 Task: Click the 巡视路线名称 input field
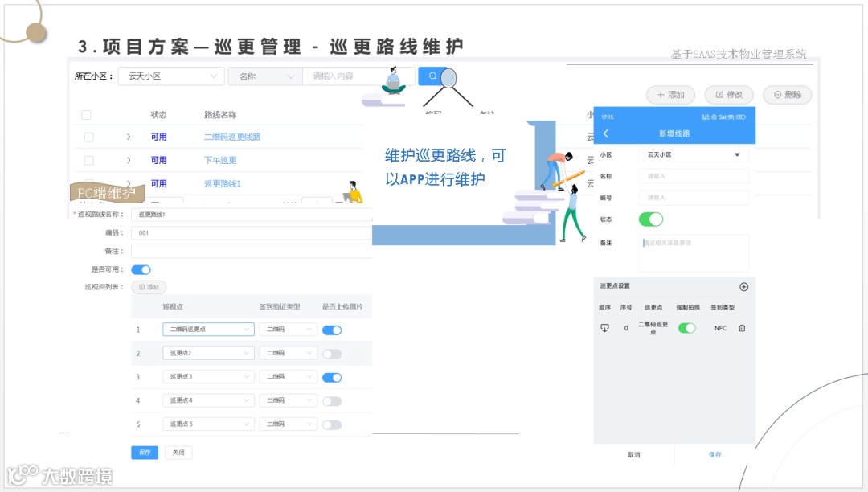point(252,215)
